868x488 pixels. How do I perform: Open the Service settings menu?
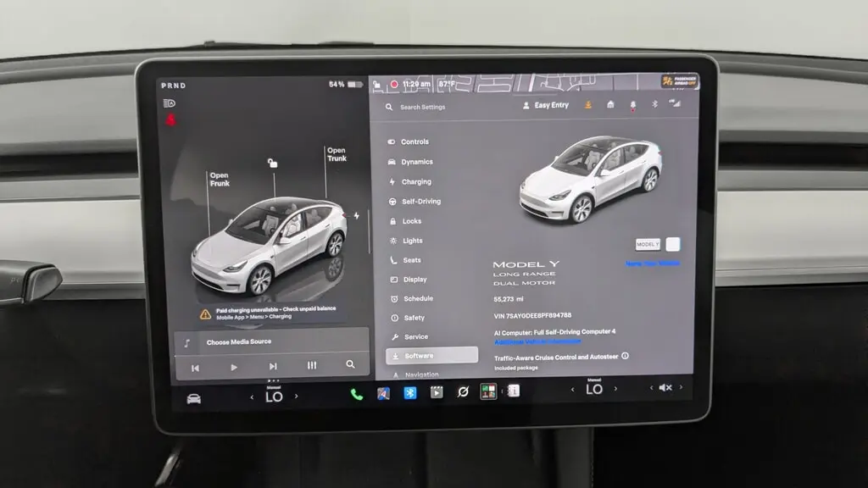tap(409, 336)
